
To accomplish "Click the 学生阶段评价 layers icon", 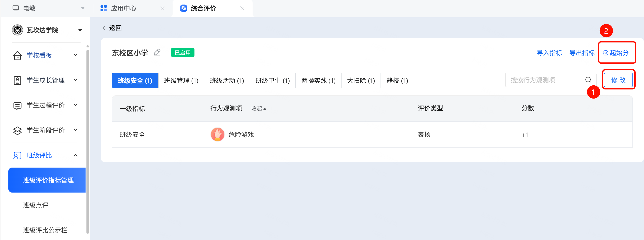I will [x=17, y=130].
